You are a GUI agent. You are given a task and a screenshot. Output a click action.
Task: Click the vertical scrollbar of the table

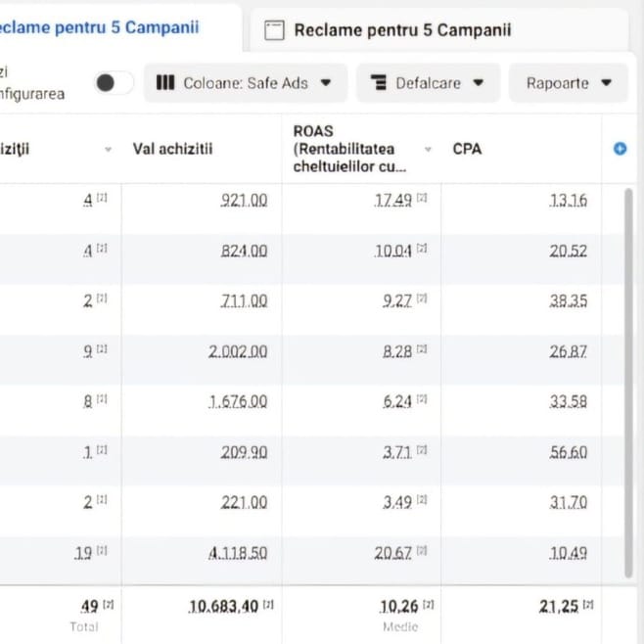pos(629,382)
